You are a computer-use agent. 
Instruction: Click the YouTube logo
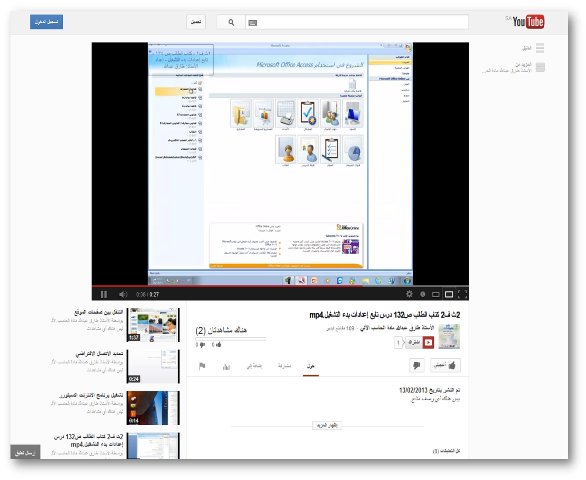click(528, 22)
